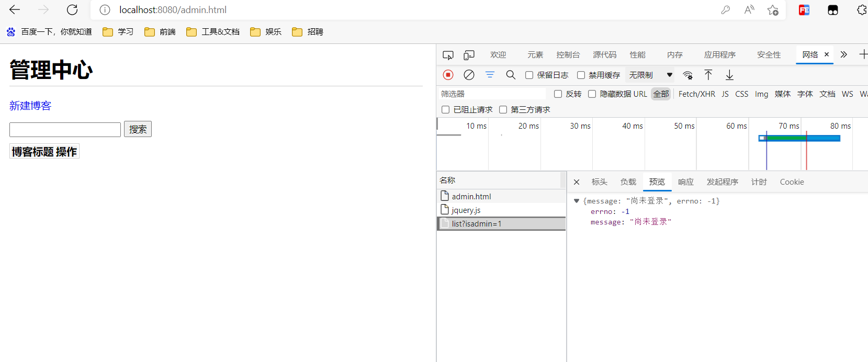Image resolution: width=868 pixels, height=362 pixels.
Task: Select the jquery.js request row
Action: [x=501, y=210]
